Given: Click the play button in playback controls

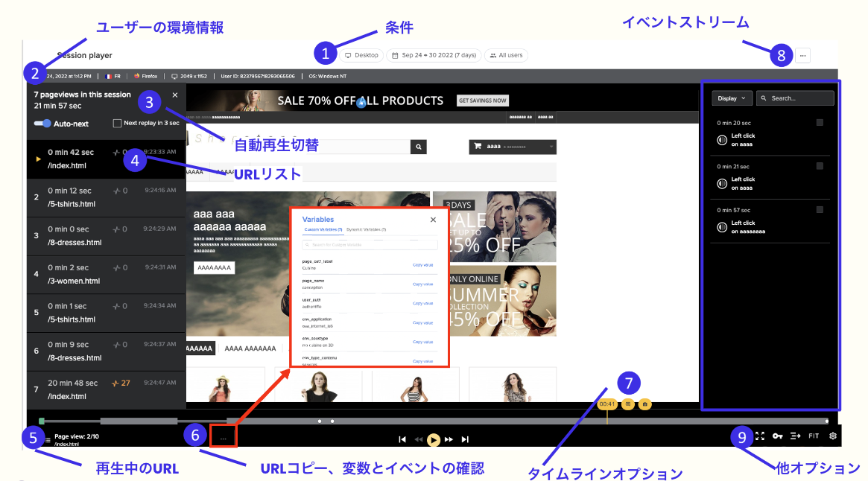Looking at the screenshot, I should click(x=433, y=440).
